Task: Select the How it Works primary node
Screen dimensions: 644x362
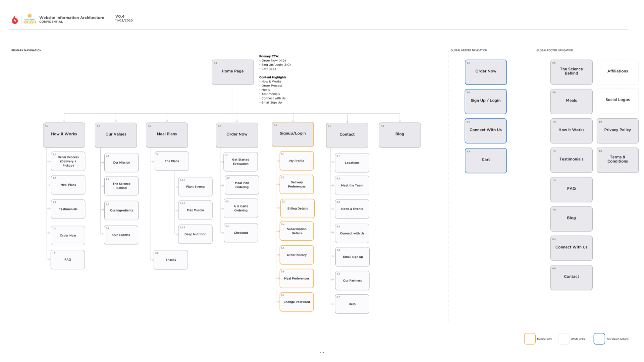Action: click(64, 135)
